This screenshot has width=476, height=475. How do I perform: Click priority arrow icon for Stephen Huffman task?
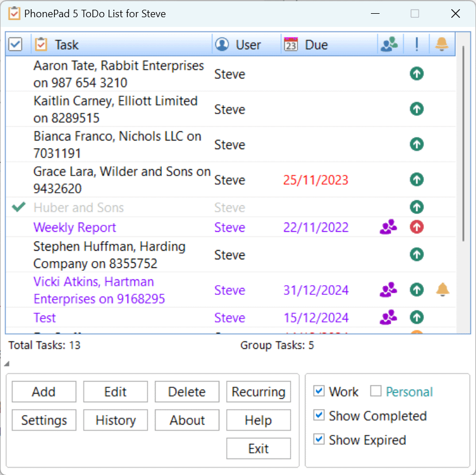(x=416, y=255)
